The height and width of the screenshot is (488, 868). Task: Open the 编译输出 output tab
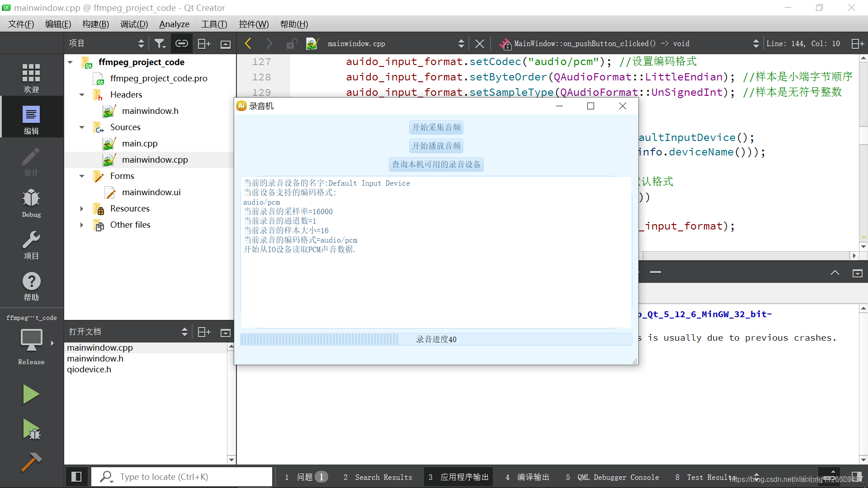coord(527,477)
